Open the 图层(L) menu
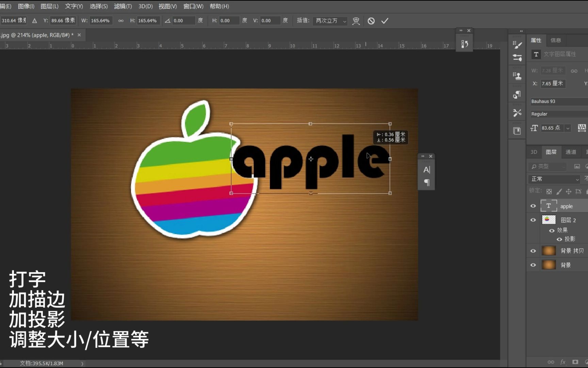 (x=49, y=6)
